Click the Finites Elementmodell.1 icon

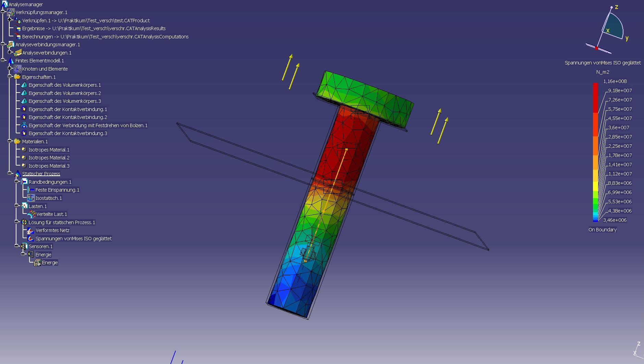pyautogui.click(x=11, y=61)
